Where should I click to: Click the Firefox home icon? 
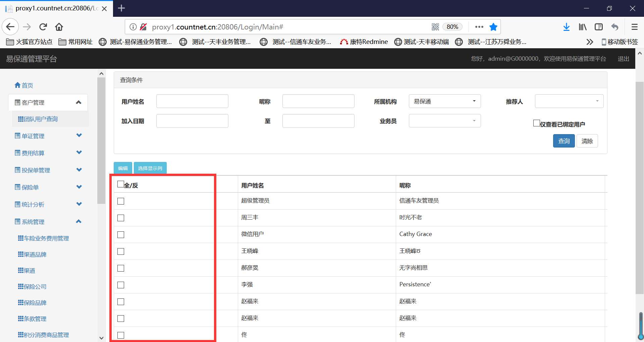coord(59,27)
